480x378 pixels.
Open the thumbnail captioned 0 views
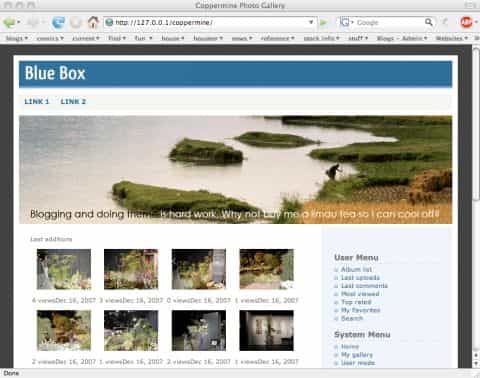tap(199, 269)
